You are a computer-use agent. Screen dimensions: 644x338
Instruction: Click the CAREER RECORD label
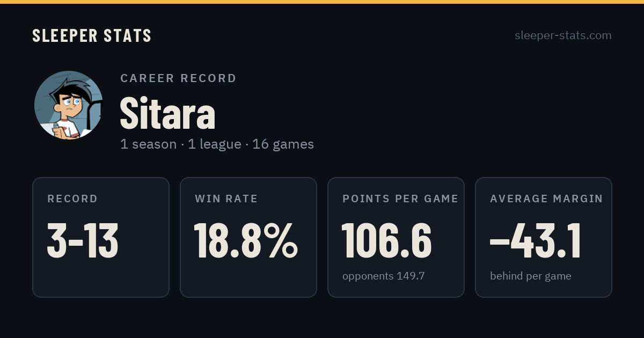[x=179, y=78]
